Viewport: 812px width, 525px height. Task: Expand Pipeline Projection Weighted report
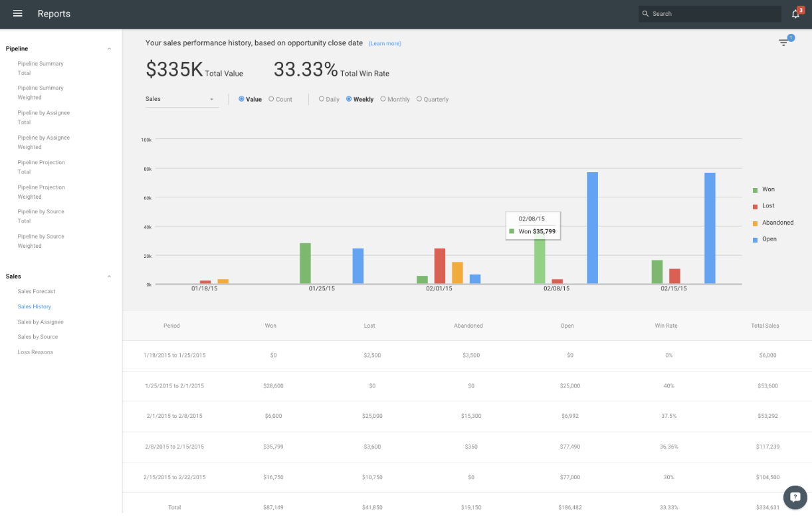41,191
